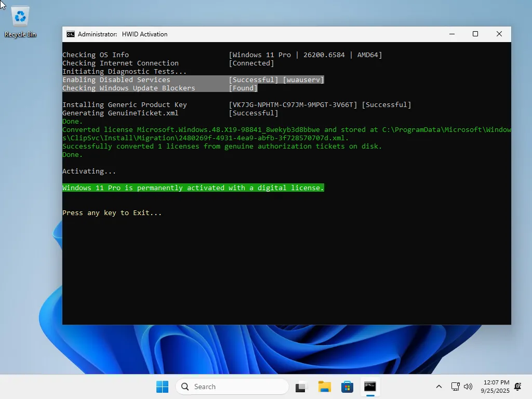This screenshot has width=532, height=399.
Task: Click 'Checking Windows Update Blockers' text
Action: coord(129,88)
